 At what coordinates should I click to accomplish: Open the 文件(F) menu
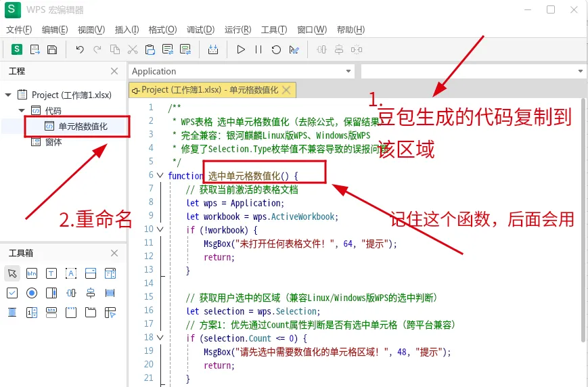click(19, 30)
